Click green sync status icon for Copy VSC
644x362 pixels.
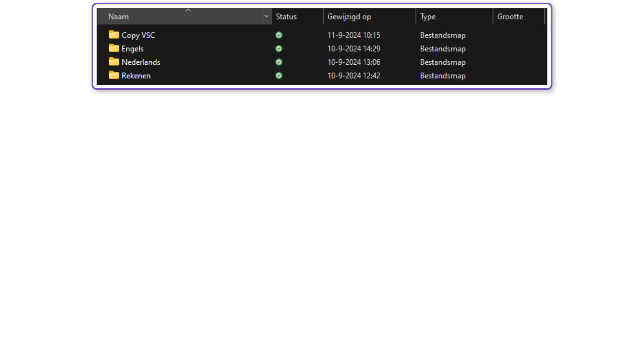[x=279, y=35]
